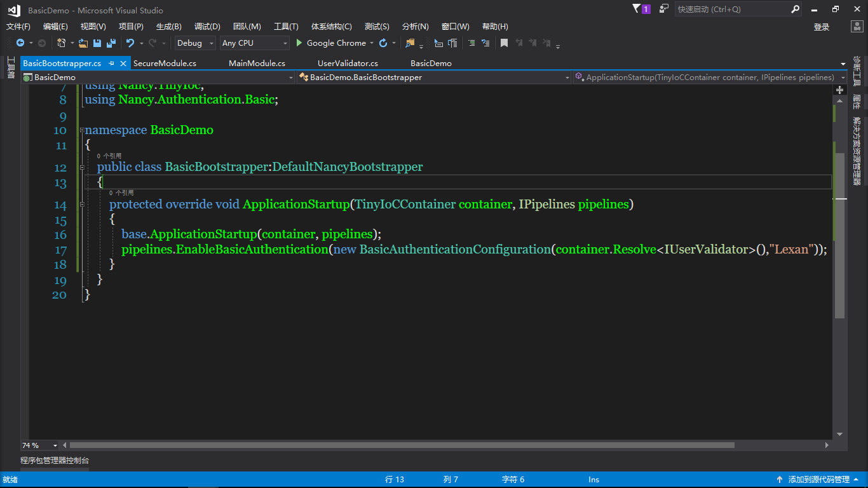Open the 分析(N) menu
This screenshot has height=488, width=868.
click(x=416, y=27)
